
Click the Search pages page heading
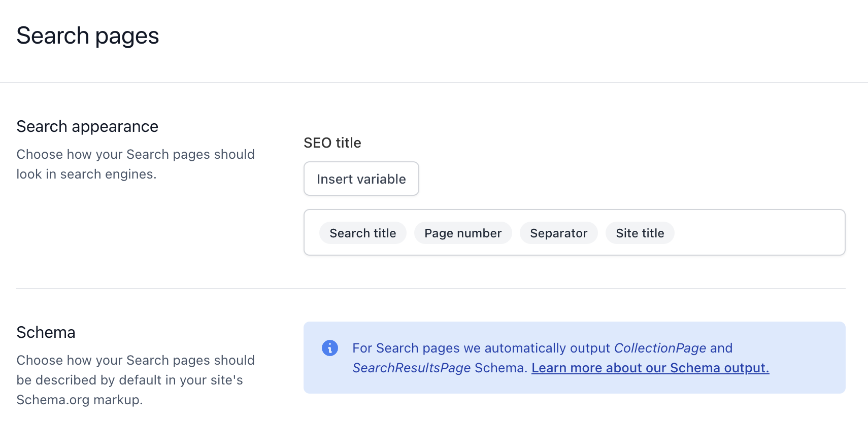[87, 36]
